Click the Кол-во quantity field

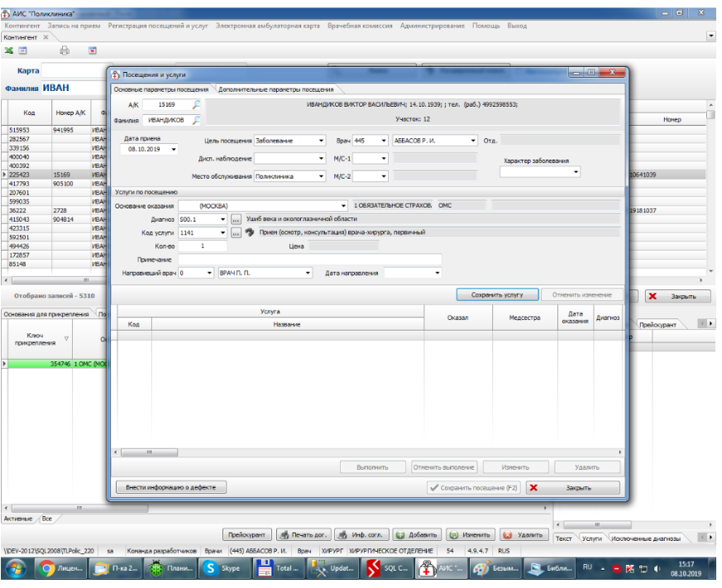203,246
